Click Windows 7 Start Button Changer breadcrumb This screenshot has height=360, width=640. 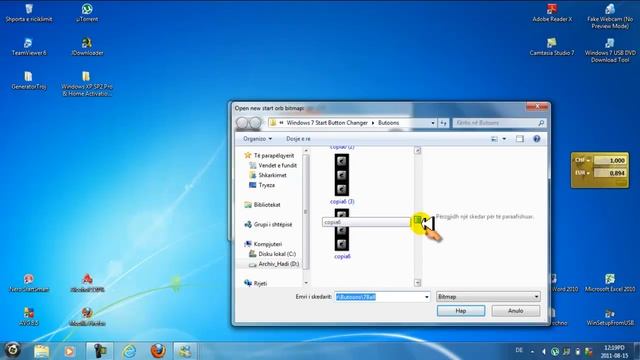[327, 123]
